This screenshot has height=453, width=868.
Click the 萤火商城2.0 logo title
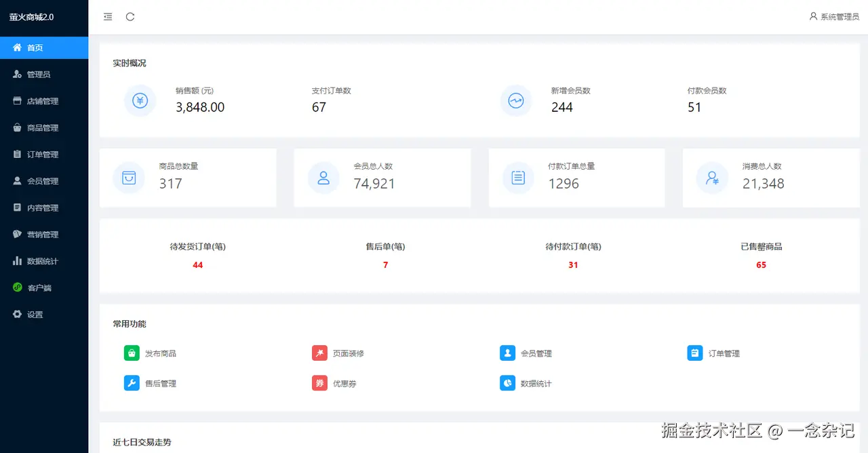click(31, 17)
